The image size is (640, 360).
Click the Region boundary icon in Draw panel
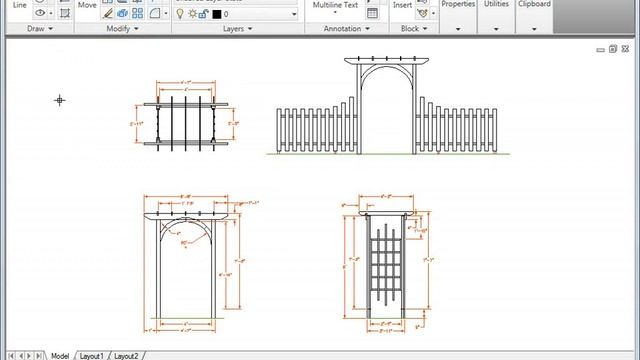pos(64,13)
